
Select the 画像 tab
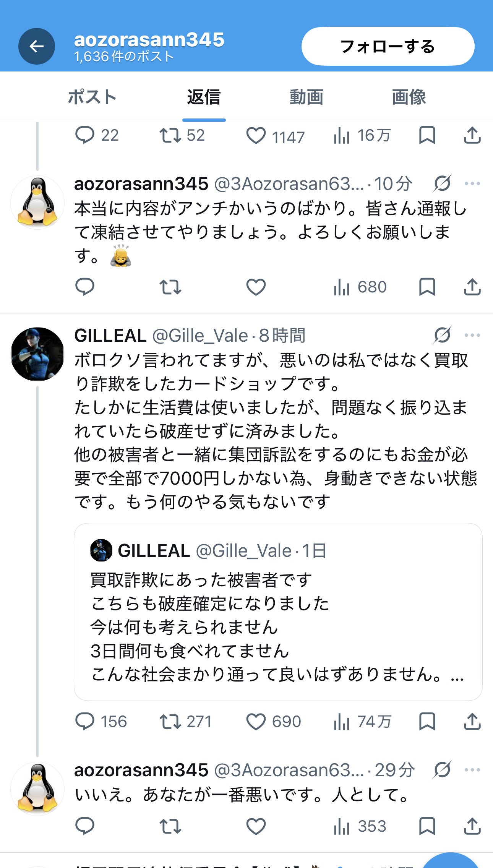[409, 97]
